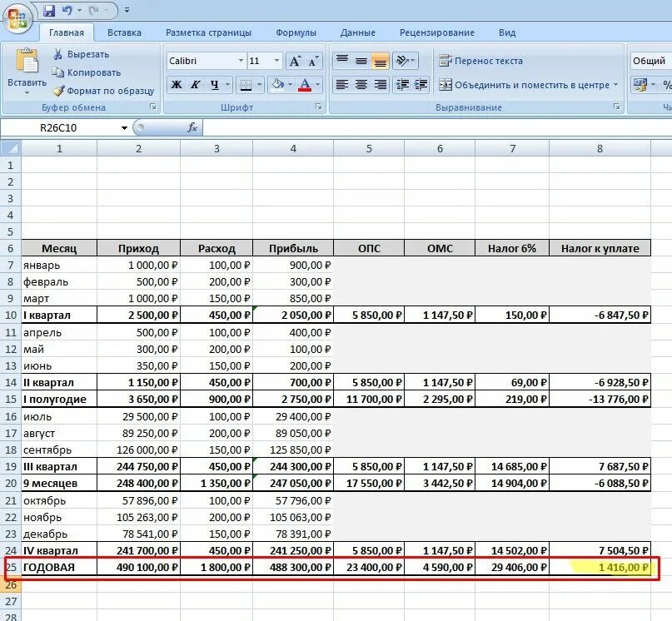Increase the font size

(x=295, y=62)
